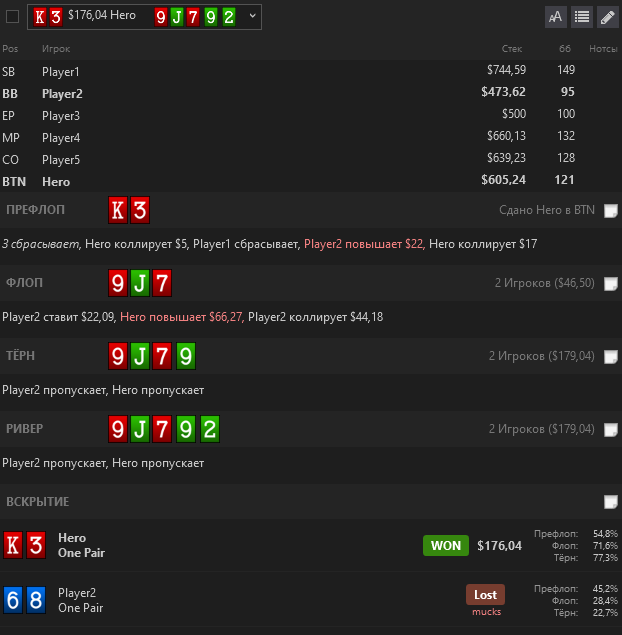Click the Lost badge for Player2
The image size is (622, 635).
coord(485,595)
